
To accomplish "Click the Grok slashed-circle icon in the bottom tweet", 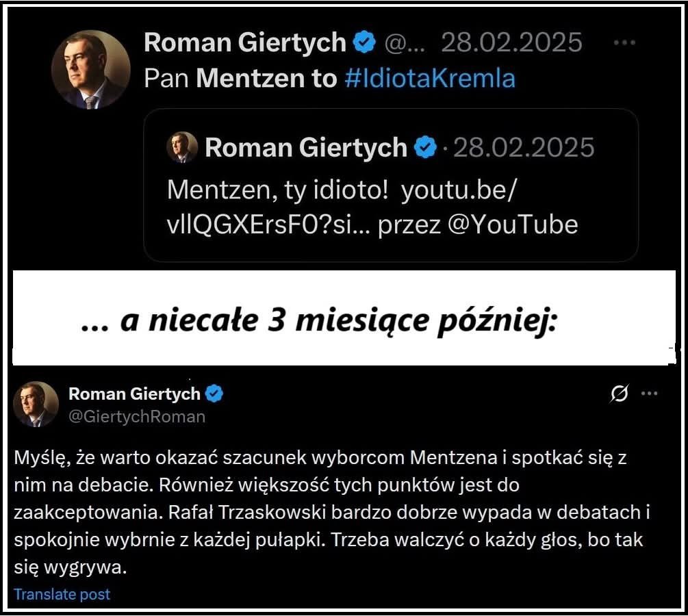I will pyautogui.click(x=620, y=394).
